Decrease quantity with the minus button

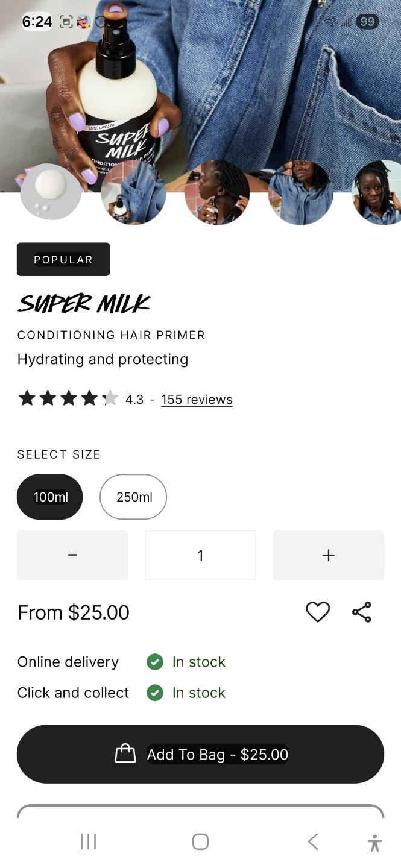click(x=72, y=555)
